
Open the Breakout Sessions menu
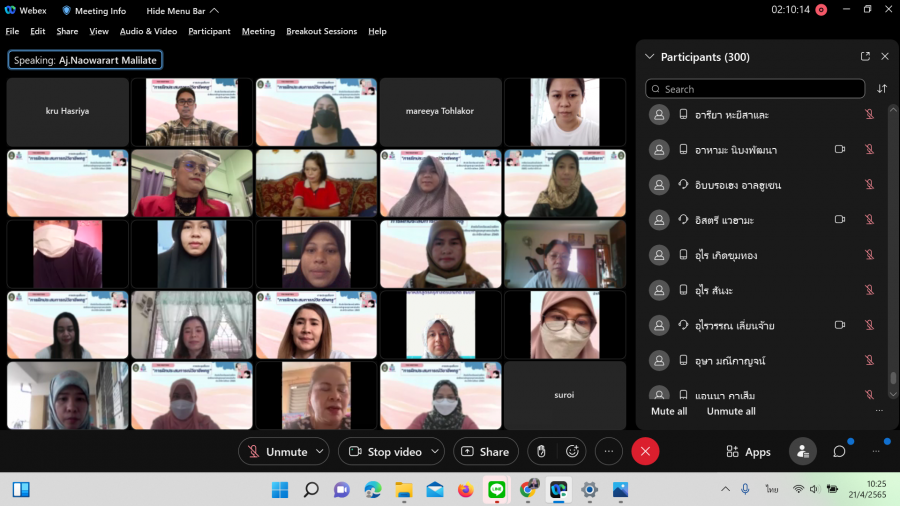tap(321, 31)
